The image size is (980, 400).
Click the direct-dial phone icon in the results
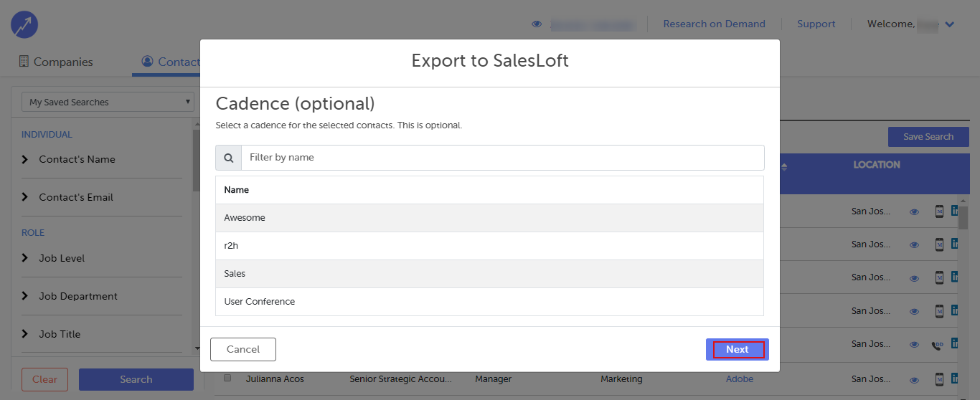(938, 345)
